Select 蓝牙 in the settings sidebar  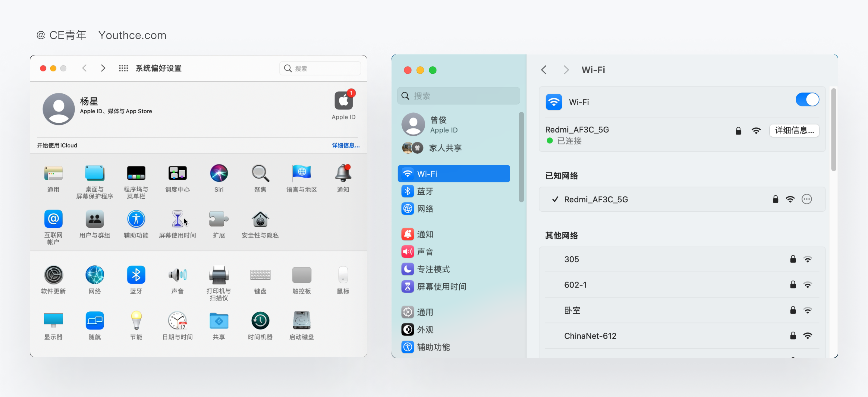tap(425, 191)
